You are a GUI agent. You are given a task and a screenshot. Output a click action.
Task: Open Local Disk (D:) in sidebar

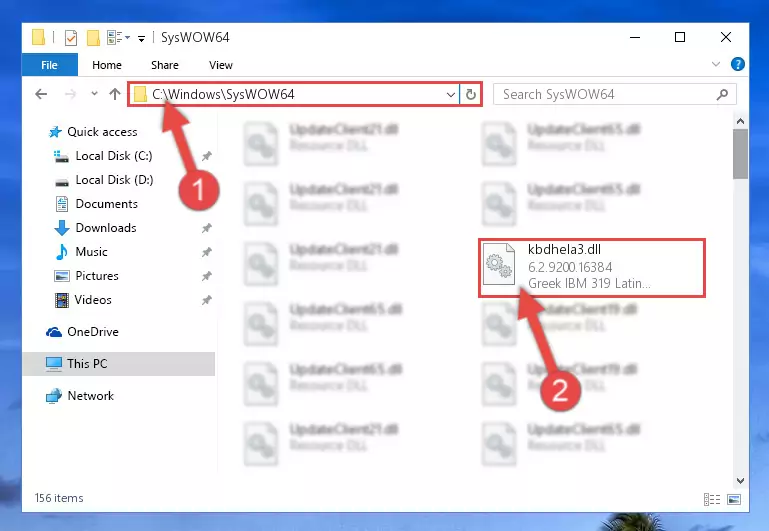click(x=114, y=180)
